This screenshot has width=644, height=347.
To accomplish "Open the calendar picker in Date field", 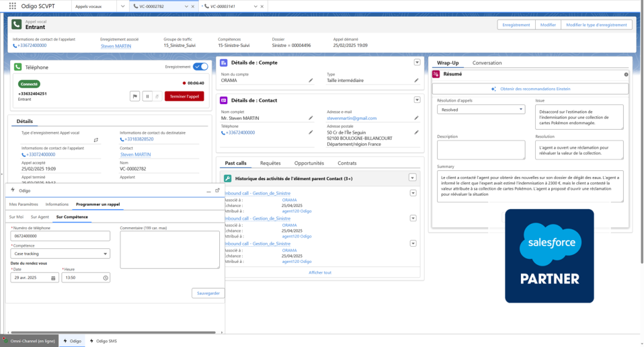I will click(53, 278).
